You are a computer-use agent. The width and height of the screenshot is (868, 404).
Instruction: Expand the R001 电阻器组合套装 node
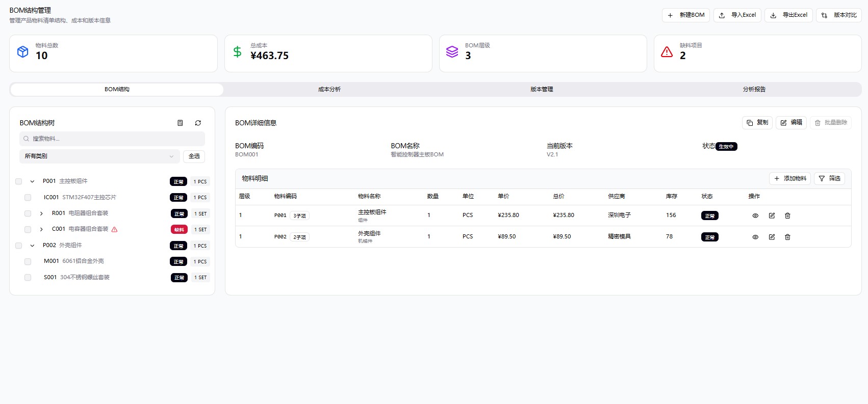(41, 213)
